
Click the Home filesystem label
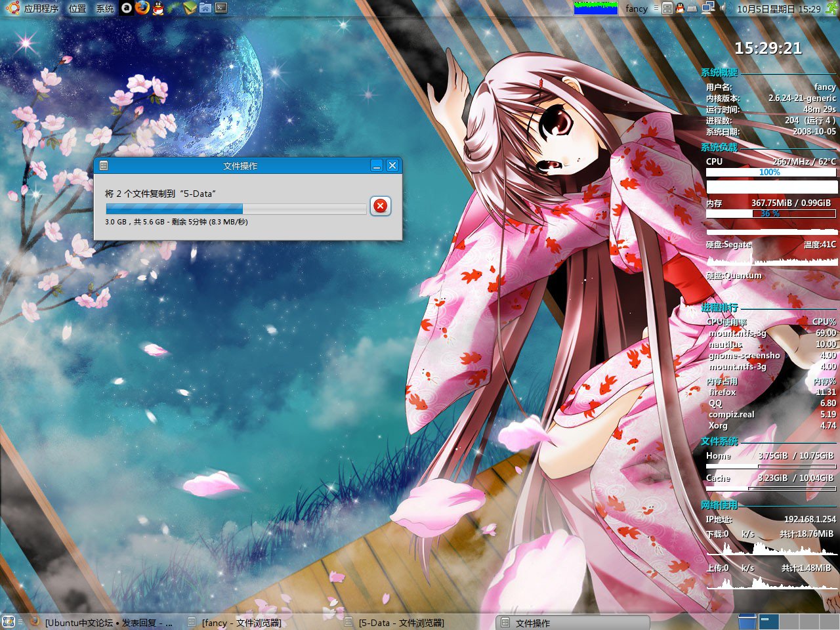(x=718, y=455)
